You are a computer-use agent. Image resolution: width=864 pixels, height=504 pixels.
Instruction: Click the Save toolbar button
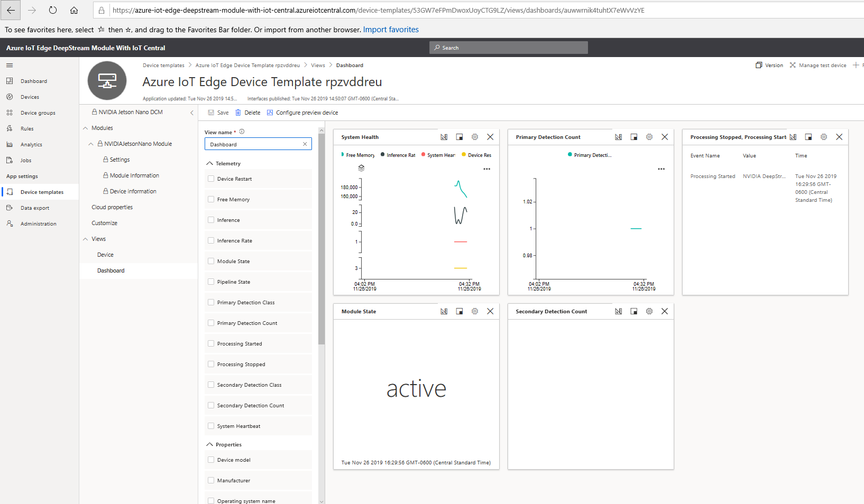pos(218,113)
